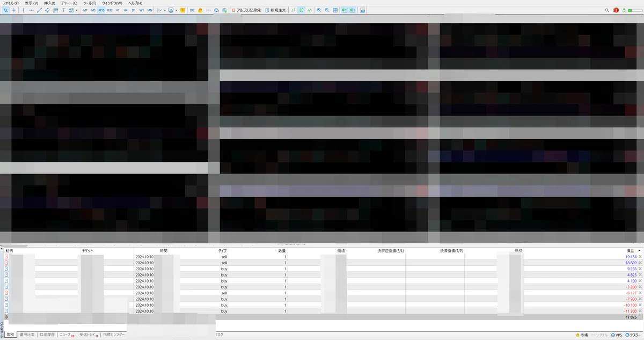Open the search magnifier at top right
The height and width of the screenshot is (340, 644).
click(x=607, y=10)
